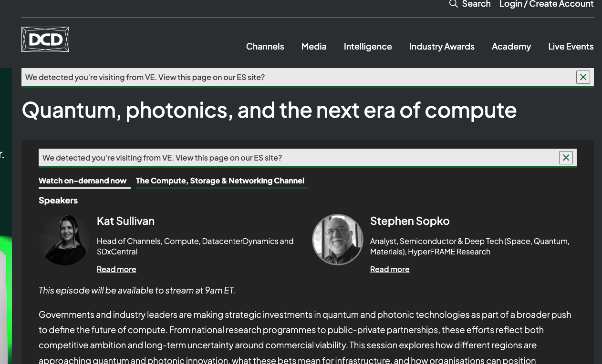
Task: Go to Industry Awards
Action: tap(442, 46)
